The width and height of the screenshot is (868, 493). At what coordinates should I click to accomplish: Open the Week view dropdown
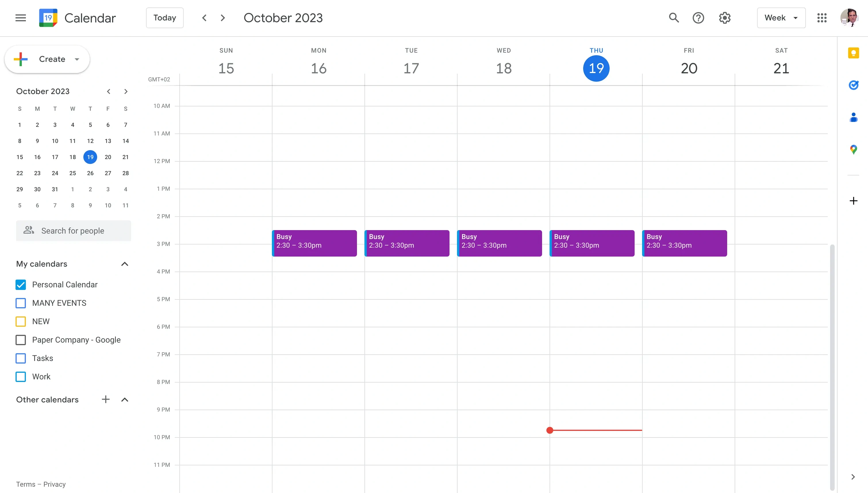click(x=781, y=17)
